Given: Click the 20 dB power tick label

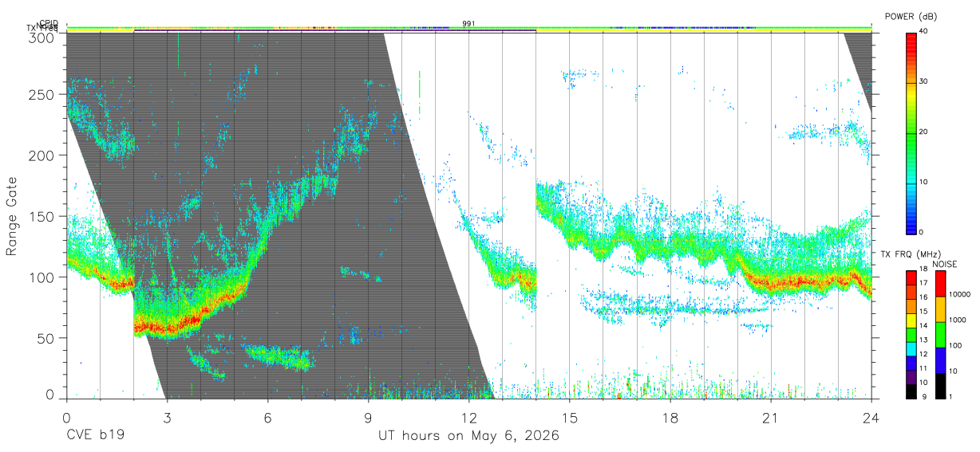Looking at the screenshot, I should [924, 132].
